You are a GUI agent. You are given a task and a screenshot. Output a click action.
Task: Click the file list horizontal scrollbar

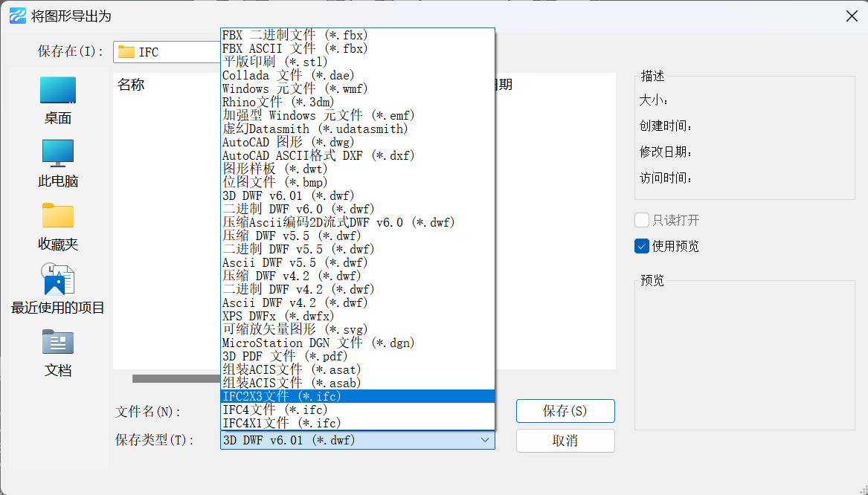click(x=176, y=378)
